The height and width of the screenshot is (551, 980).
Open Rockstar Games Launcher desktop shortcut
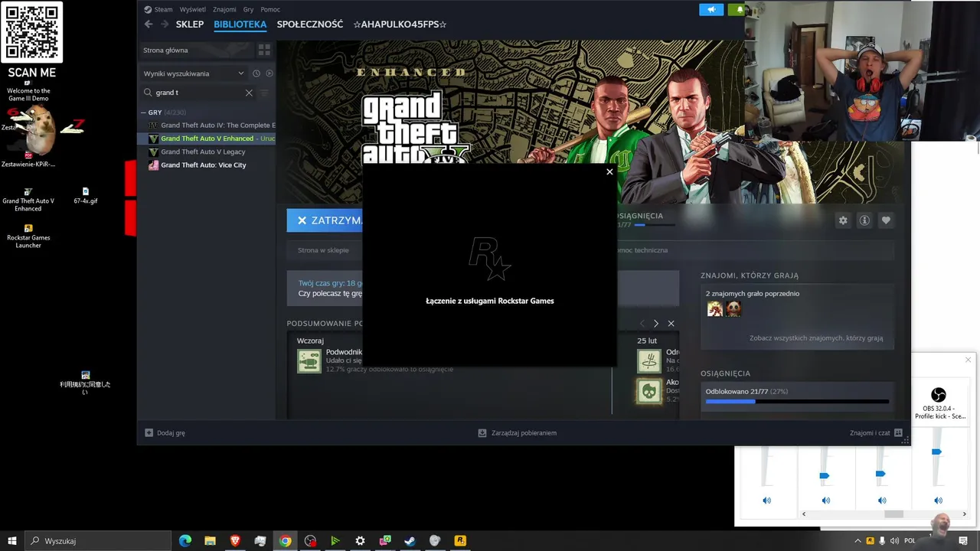[28, 236]
